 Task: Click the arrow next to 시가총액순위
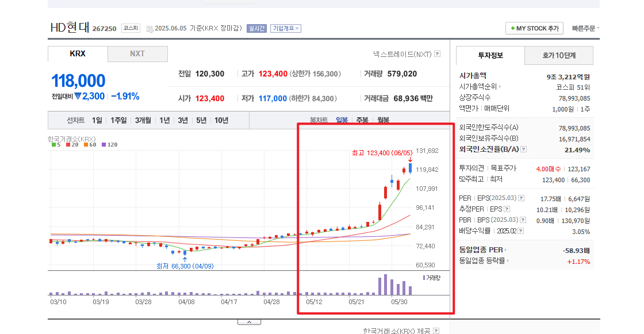tap(500, 87)
